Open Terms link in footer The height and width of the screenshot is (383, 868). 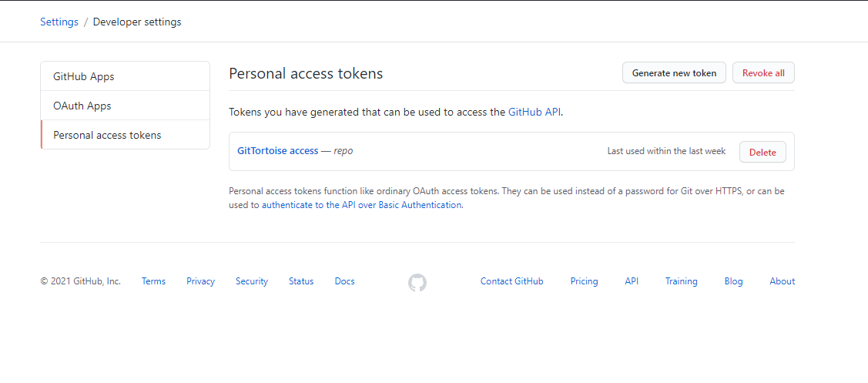[x=153, y=281]
